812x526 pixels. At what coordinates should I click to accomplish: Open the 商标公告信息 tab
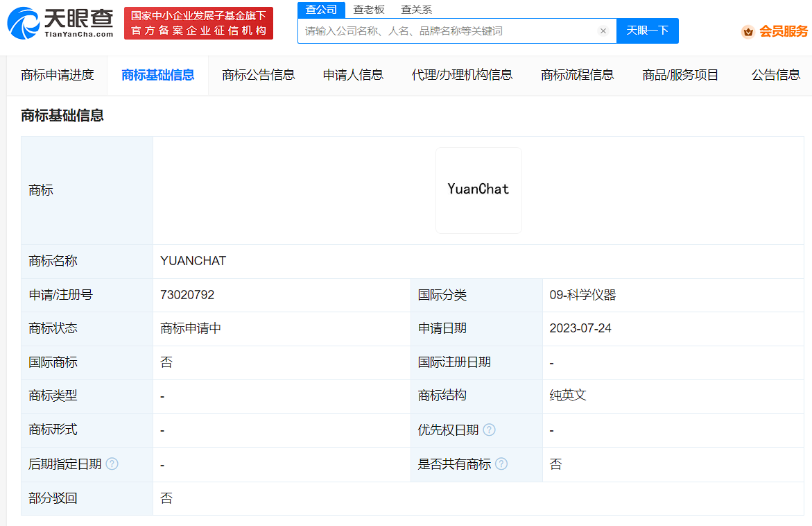(259, 75)
